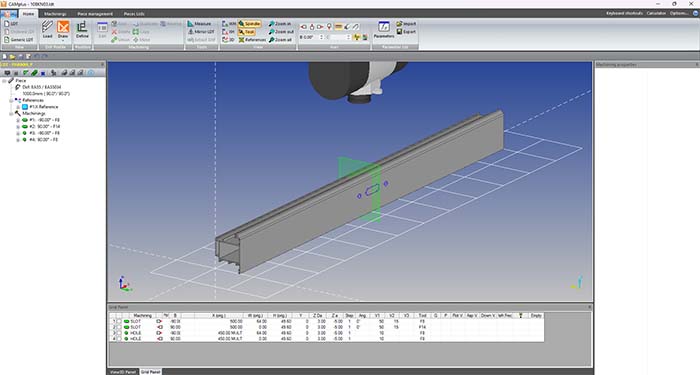
Task: Switch to the View3D Panel tab
Action: coord(123,371)
